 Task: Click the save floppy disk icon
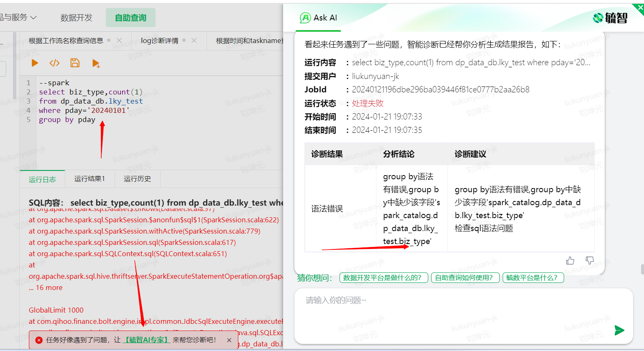pyautogui.click(x=75, y=63)
